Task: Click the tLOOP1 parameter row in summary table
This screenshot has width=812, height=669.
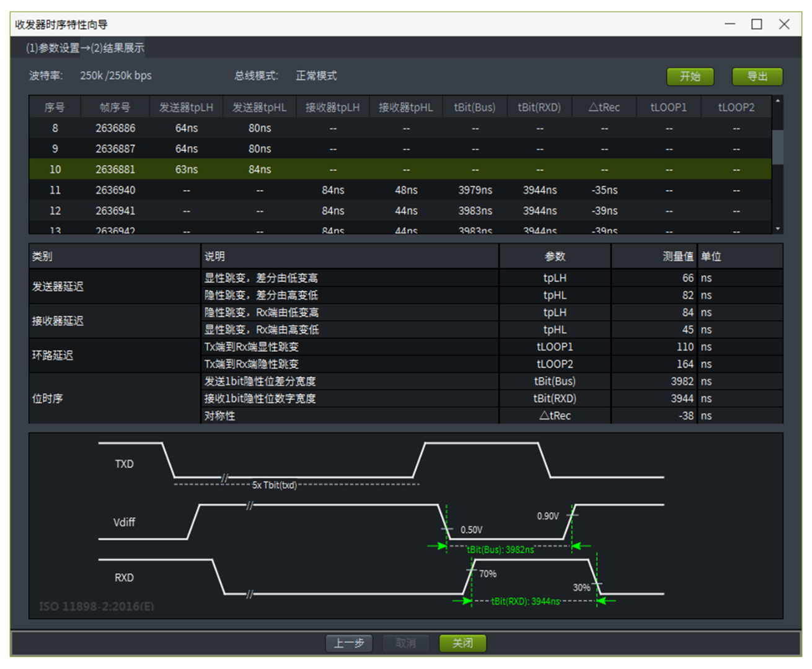Action: [554, 347]
